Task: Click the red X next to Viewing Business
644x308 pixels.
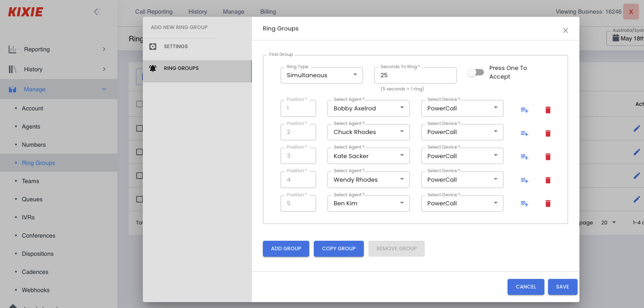Action: point(631,12)
